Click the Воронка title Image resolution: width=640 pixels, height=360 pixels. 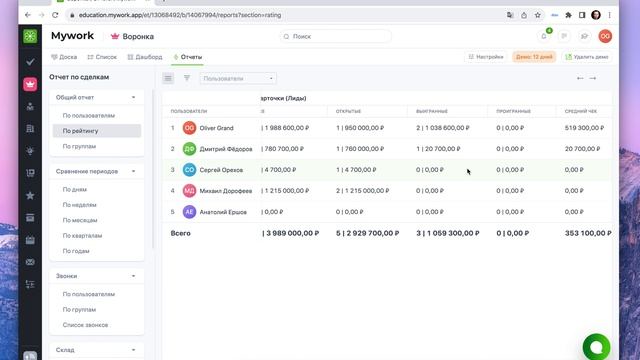138,37
